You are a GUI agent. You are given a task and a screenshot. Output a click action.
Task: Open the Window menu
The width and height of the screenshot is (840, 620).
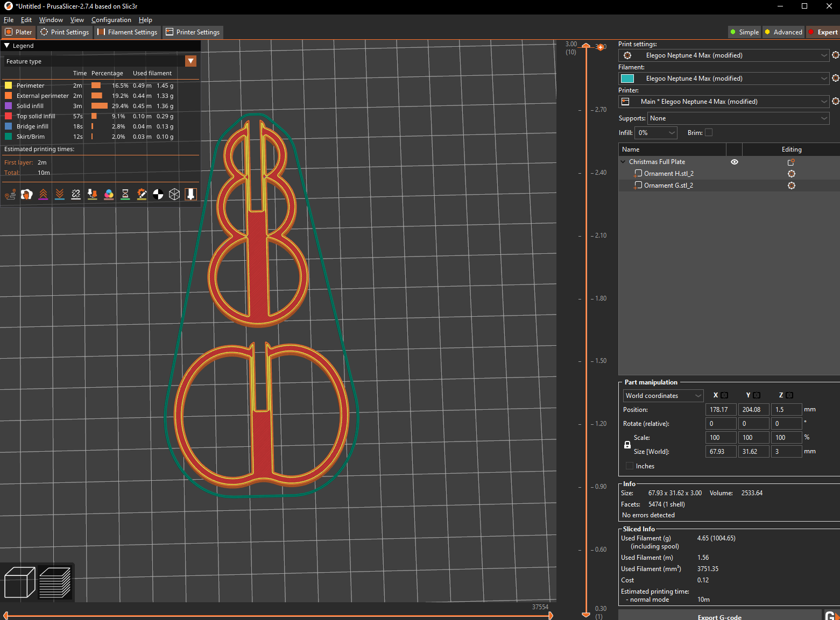(x=51, y=20)
